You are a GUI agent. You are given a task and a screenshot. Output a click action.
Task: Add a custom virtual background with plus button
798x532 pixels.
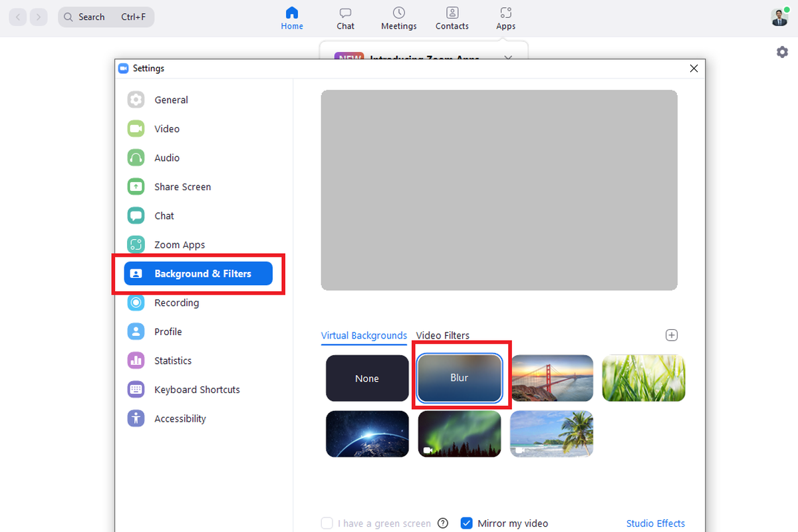pos(671,335)
